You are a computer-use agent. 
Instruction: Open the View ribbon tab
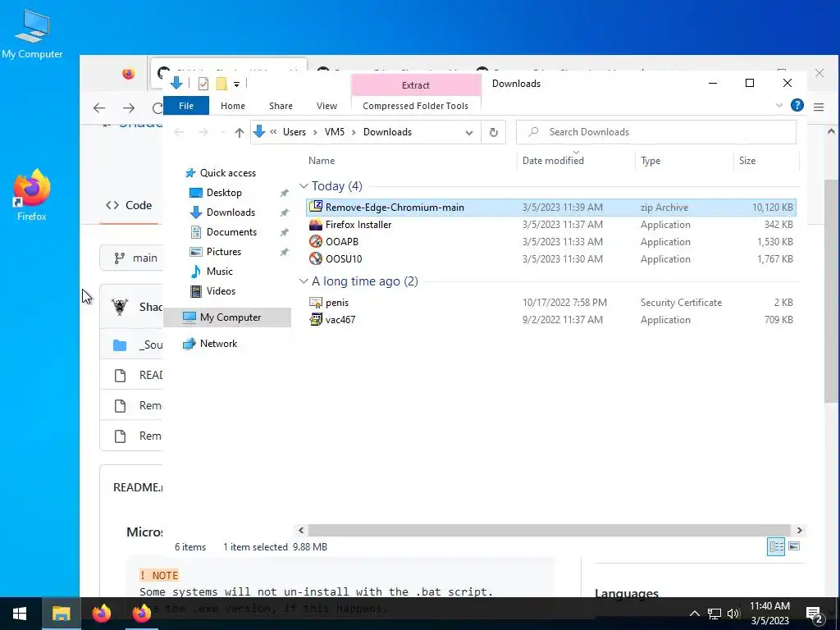pos(326,106)
